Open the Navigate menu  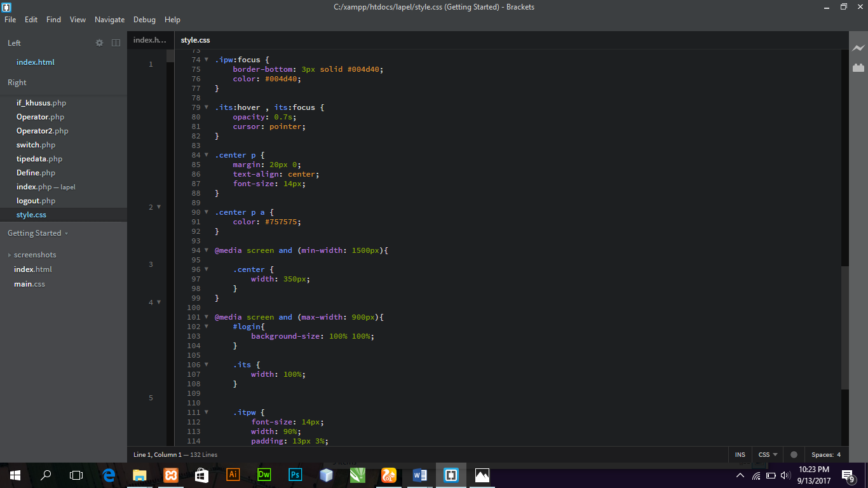click(x=109, y=20)
